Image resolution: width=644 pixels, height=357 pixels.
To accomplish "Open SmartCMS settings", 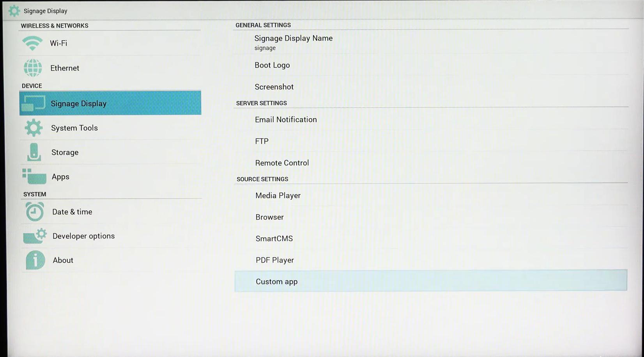I will click(x=431, y=238).
